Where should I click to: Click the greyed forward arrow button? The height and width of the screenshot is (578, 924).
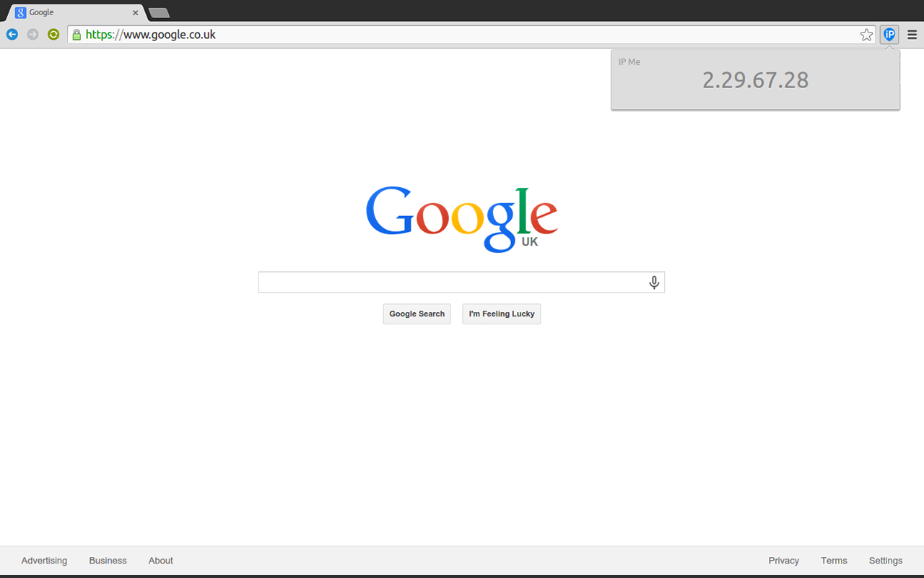pos(32,34)
